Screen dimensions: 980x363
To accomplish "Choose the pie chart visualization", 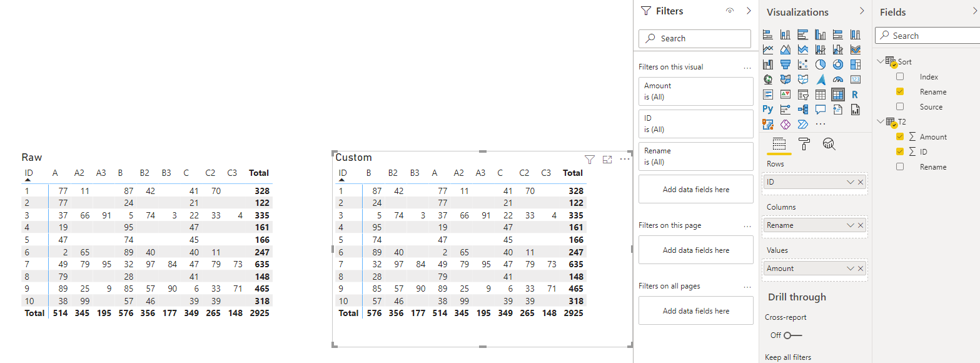I will point(821,64).
